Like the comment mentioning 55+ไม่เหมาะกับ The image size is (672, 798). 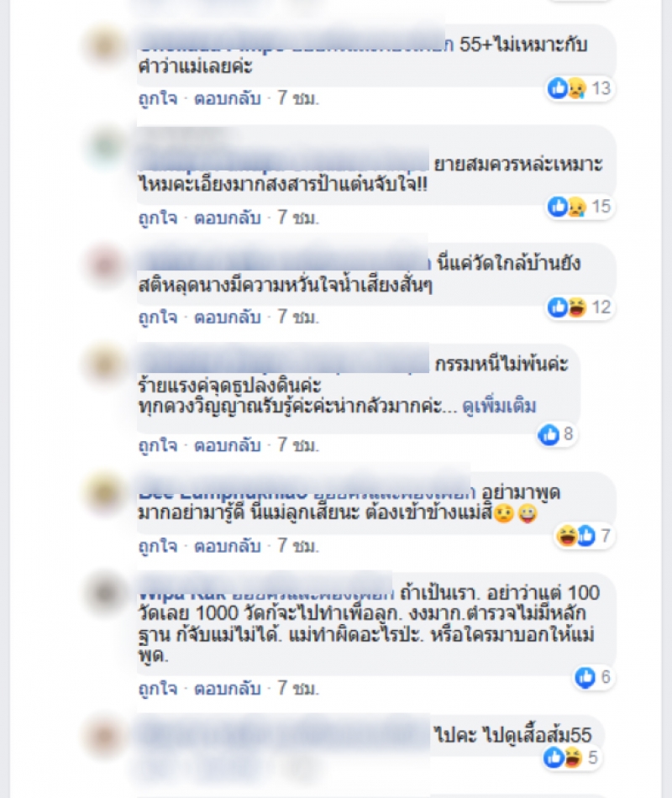(x=158, y=98)
